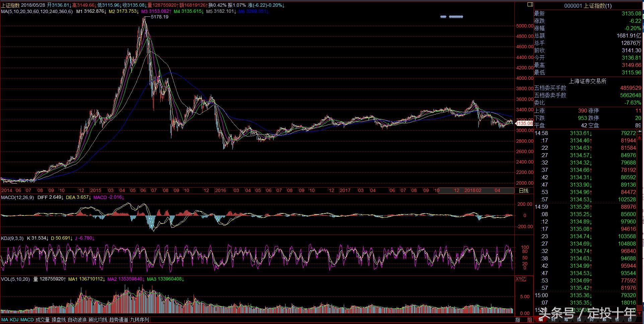644x324 pixels.
Task: Open the 自 tab in quote panel
Action: pos(630,320)
